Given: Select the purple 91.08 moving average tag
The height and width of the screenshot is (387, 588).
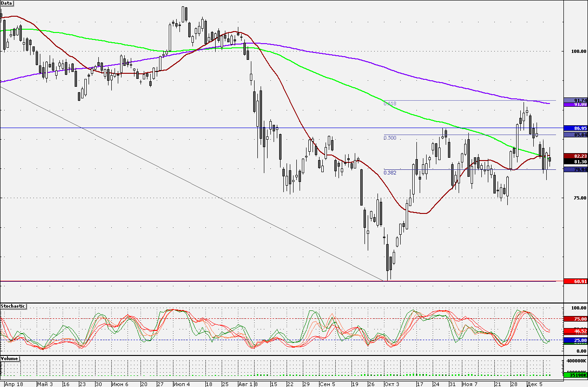Looking at the screenshot, I should click(x=575, y=105).
